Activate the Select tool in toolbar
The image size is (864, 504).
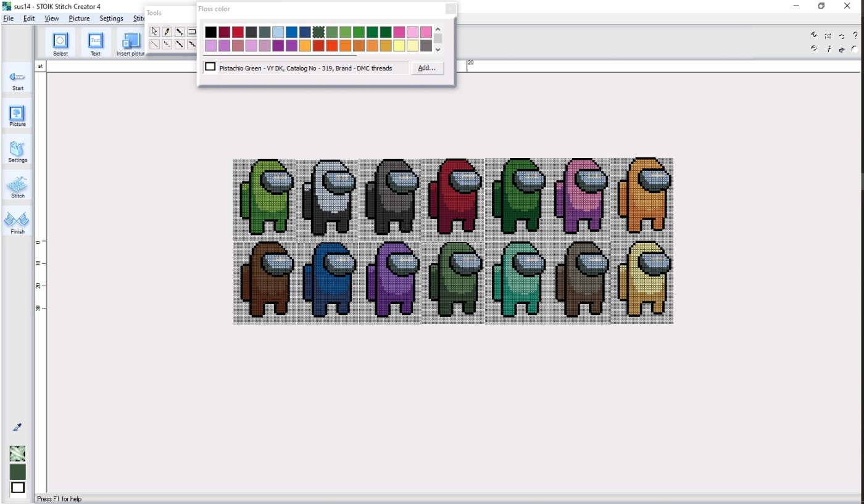tap(60, 42)
